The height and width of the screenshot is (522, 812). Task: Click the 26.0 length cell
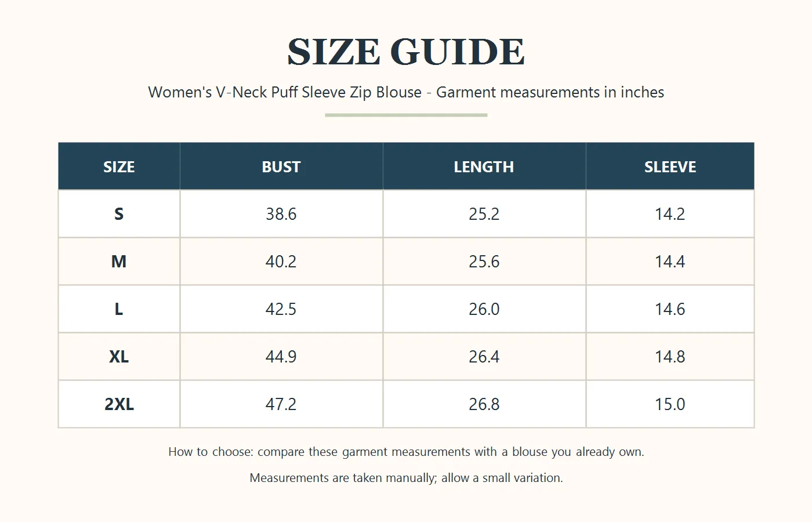point(484,309)
